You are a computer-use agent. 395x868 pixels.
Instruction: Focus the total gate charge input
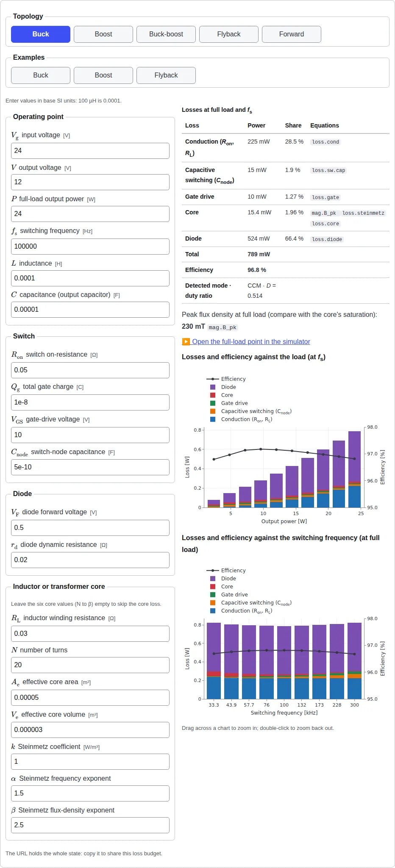click(x=90, y=402)
